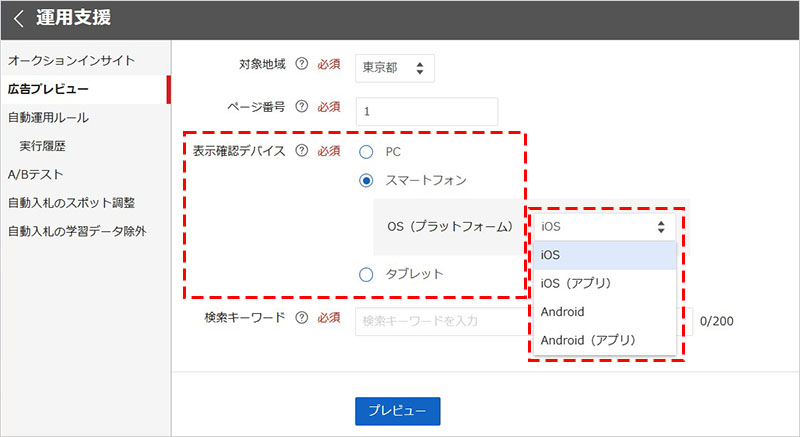The width and height of the screenshot is (800, 437).
Task: Open 実行履歴 in the sidebar
Action: click(x=43, y=146)
